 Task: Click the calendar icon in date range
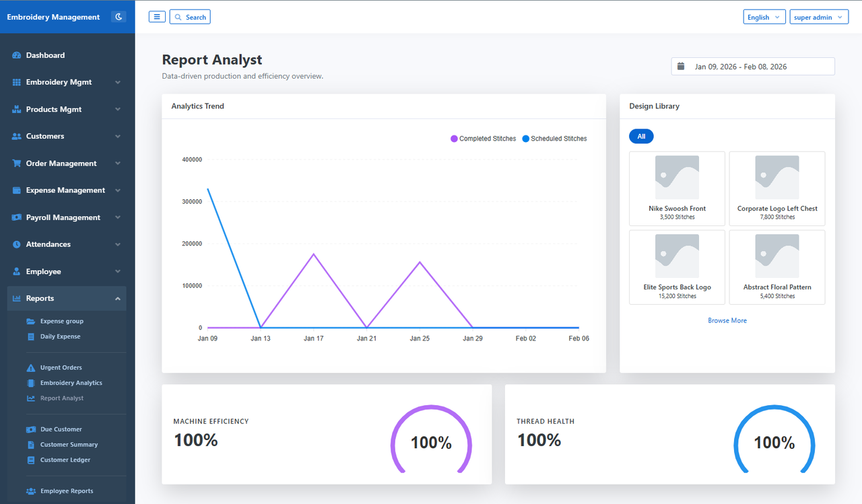(x=681, y=66)
